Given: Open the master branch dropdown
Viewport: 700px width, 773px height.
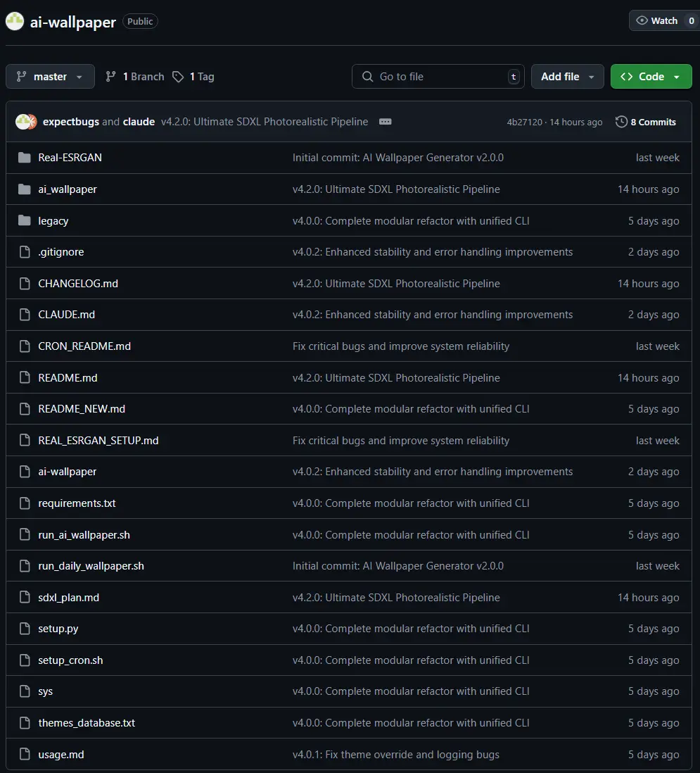Looking at the screenshot, I should tap(50, 77).
